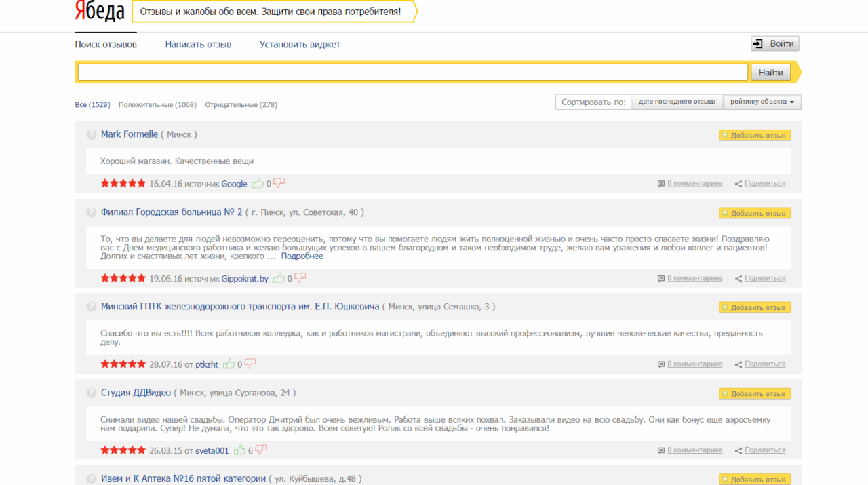Viewport: 868px width, 485px height.
Task: Click thumbs down on Mark Formelle review
Action: point(279,183)
